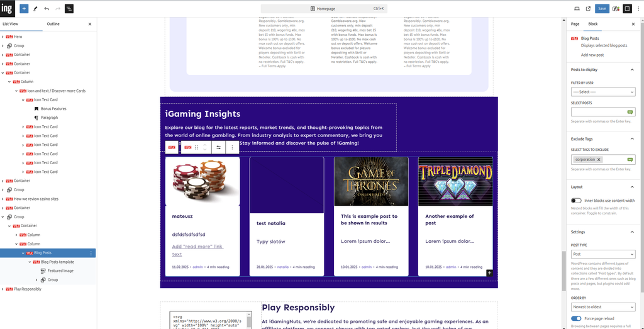Toggle Inner blocks use content width

pyautogui.click(x=576, y=201)
